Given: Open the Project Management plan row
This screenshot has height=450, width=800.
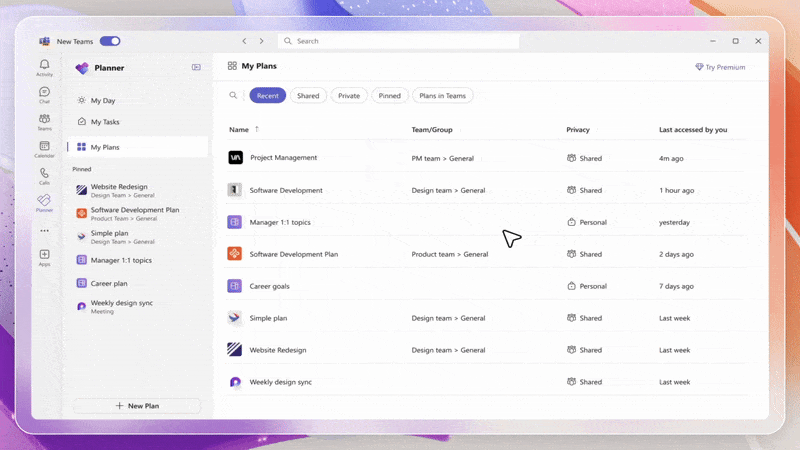Looking at the screenshot, I should click(x=487, y=158).
